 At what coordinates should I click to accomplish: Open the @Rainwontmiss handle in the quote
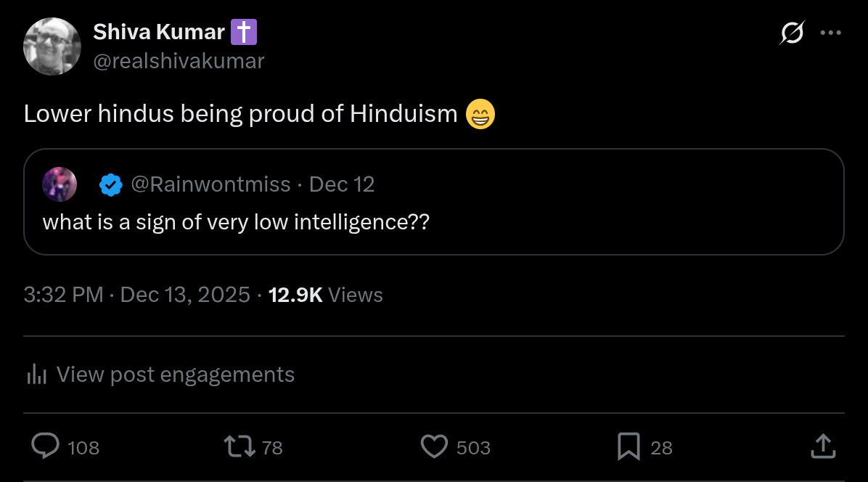(210, 184)
